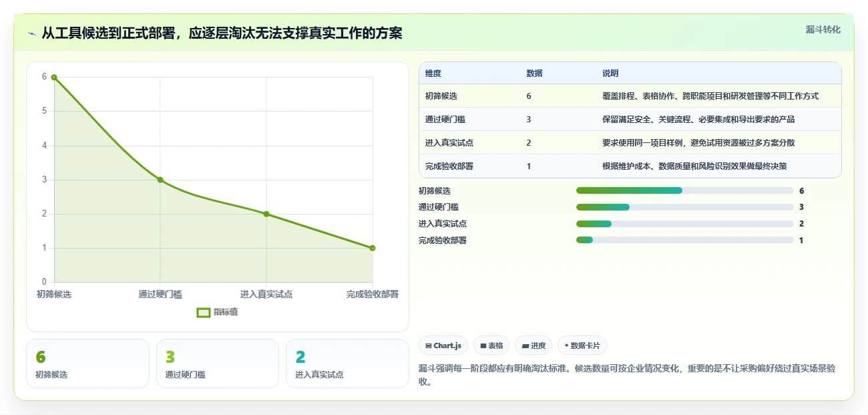Click the lightning icon beside the title
The image size is (868, 415).
tap(31, 33)
